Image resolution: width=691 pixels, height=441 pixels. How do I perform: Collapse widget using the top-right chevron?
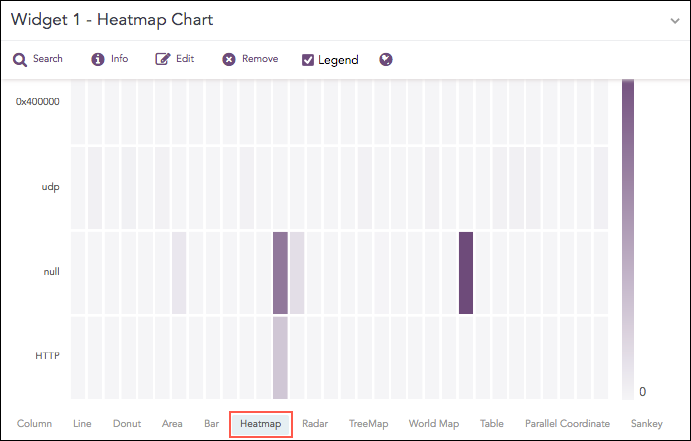[675, 20]
